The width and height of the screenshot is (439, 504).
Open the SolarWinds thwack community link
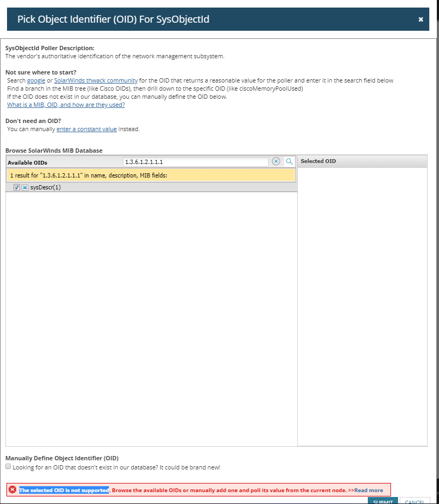pyautogui.click(x=95, y=80)
